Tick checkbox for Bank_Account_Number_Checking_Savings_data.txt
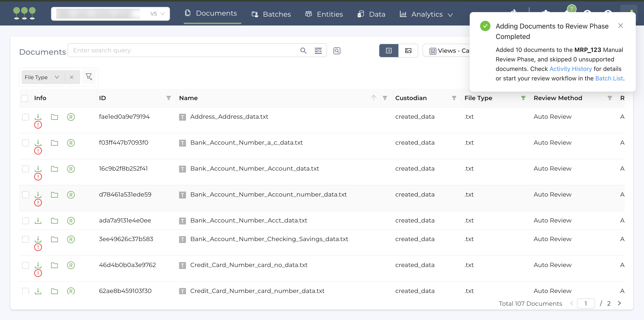 (x=26, y=239)
